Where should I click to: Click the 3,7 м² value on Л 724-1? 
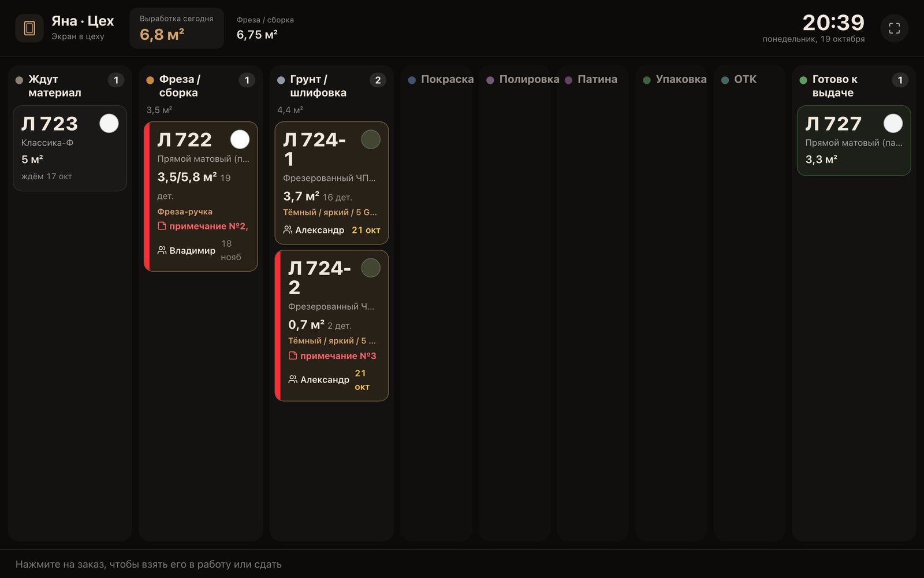(x=301, y=197)
